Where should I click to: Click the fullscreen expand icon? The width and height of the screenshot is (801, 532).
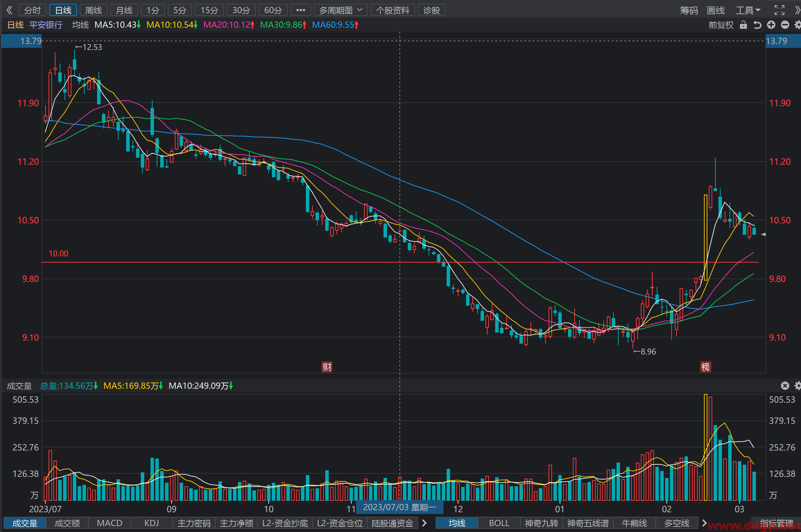click(780, 10)
